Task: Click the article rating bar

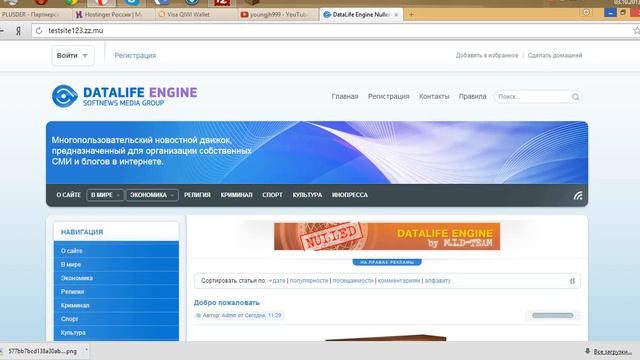Action: pos(553,316)
